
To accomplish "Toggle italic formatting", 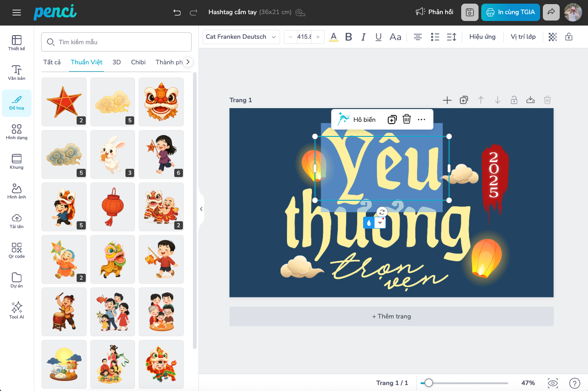I will click(364, 37).
